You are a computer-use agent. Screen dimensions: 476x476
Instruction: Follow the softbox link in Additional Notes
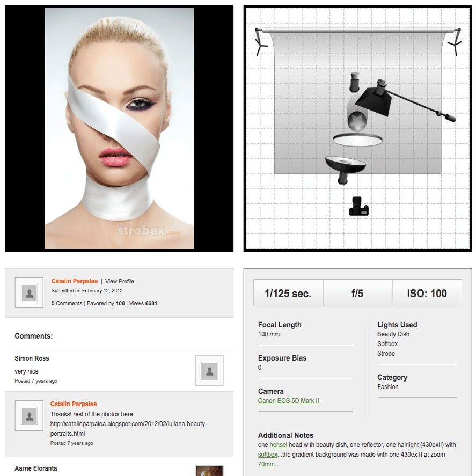click(x=267, y=455)
